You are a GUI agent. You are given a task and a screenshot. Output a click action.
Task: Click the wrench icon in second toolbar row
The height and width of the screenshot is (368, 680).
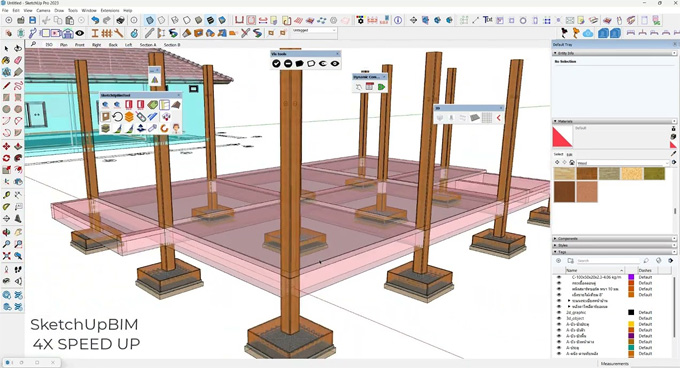pos(118,33)
